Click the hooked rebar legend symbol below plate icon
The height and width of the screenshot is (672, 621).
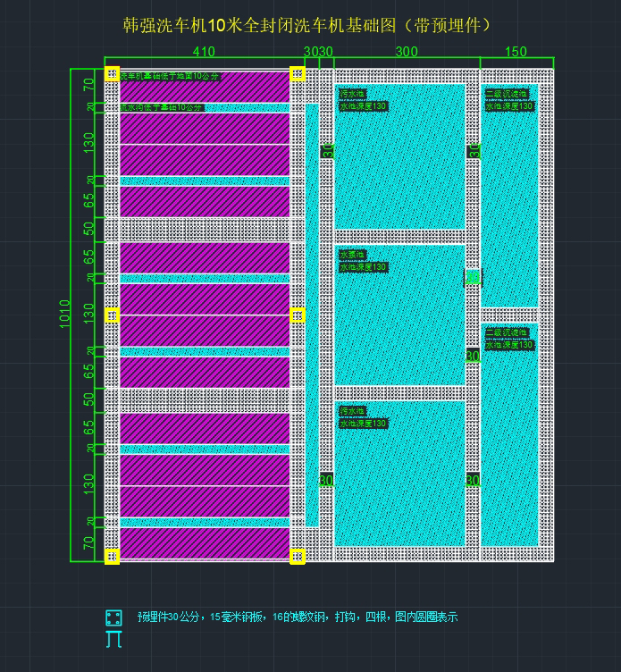click(113, 639)
